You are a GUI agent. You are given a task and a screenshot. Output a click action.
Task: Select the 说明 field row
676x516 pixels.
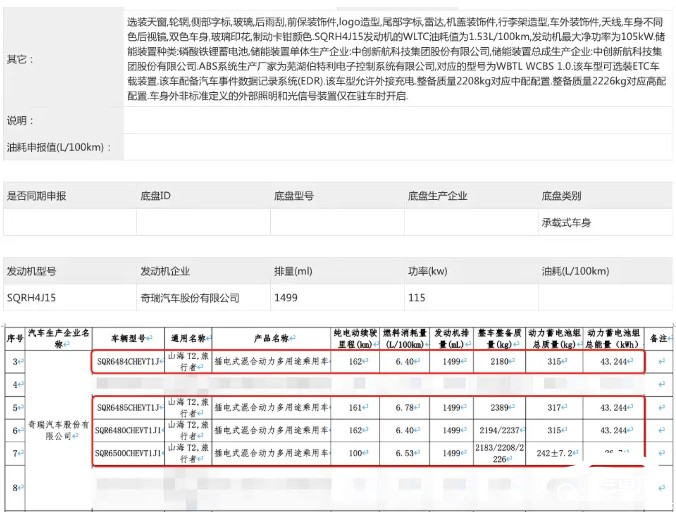click(x=21, y=120)
